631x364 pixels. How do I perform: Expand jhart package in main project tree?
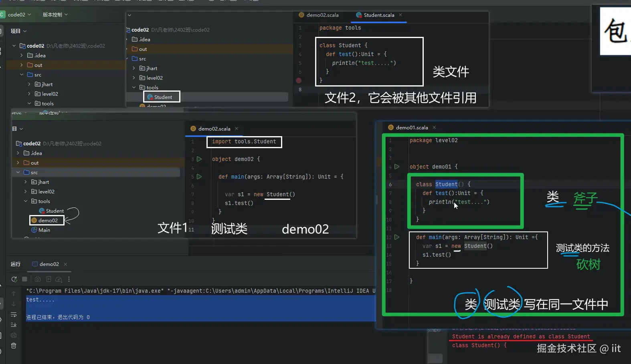pyautogui.click(x=29, y=84)
